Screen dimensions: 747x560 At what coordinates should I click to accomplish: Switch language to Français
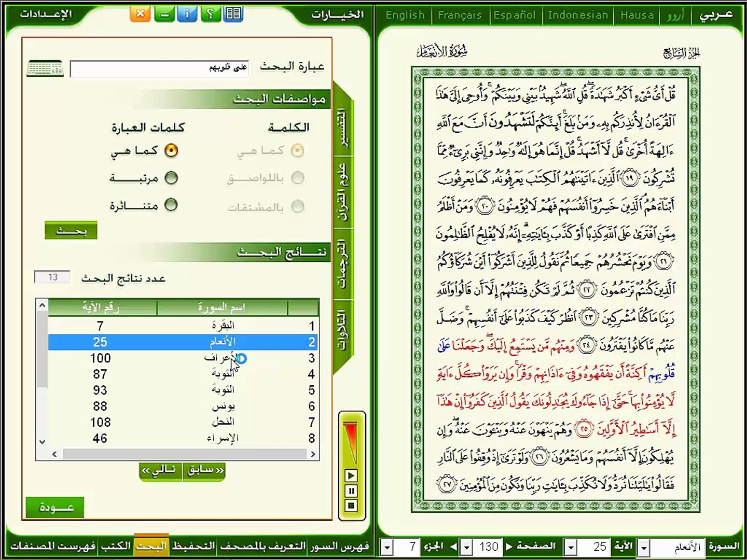click(x=460, y=15)
